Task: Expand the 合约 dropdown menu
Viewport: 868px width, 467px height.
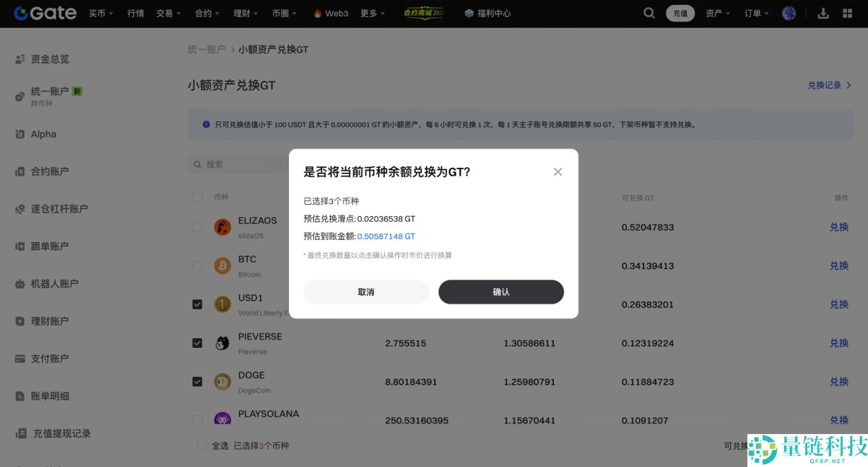Action: [207, 13]
